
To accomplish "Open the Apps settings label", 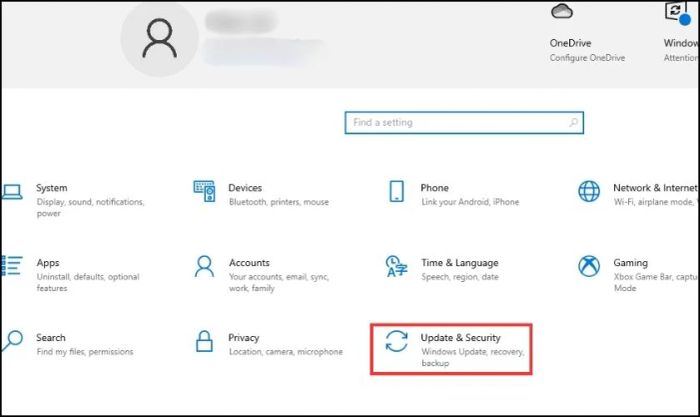I will 48,263.
